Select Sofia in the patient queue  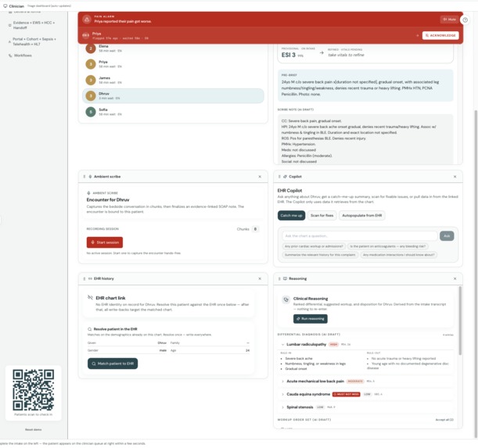pyautogui.click(x=173, y=112)
